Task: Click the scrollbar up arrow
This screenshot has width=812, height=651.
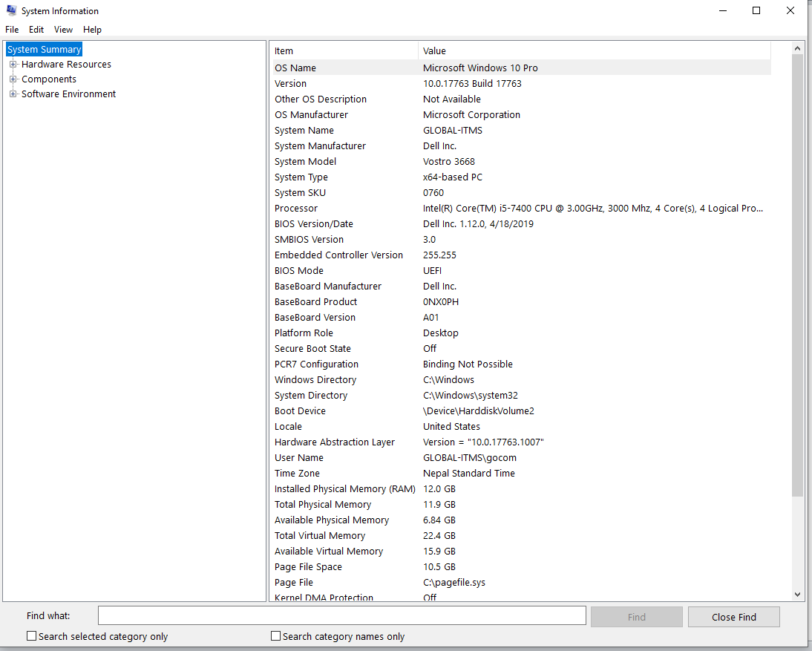Action: 798,48
